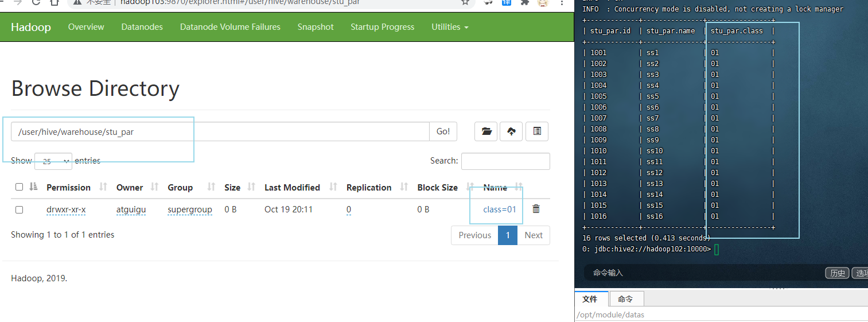Click the upload files cloud icon
The width and height of the screenshot is (868, 322).
point(511,131)
